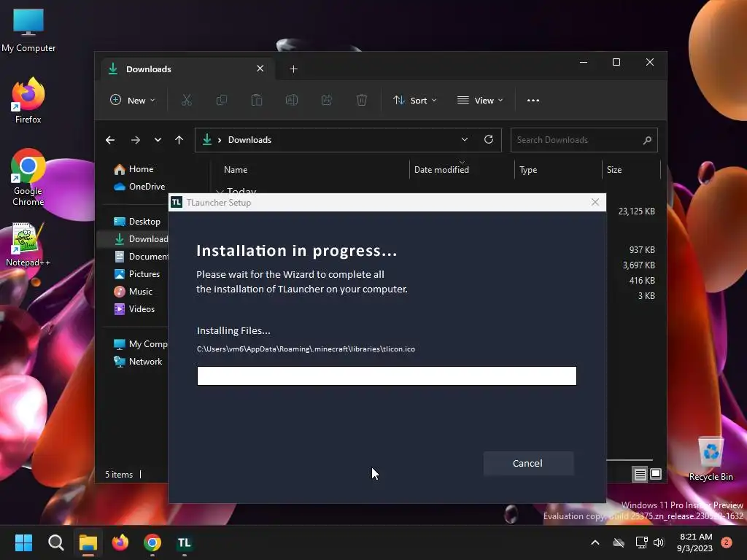Cancel the TLauncher installation
This screenshot has width=747, height=560.
tap(528, 463)
